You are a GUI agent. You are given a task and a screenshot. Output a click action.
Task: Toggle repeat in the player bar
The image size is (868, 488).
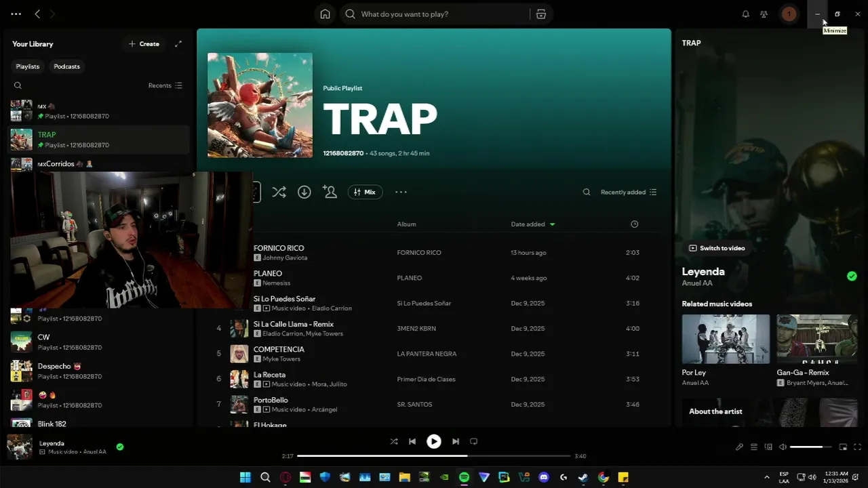pos(474,441)
